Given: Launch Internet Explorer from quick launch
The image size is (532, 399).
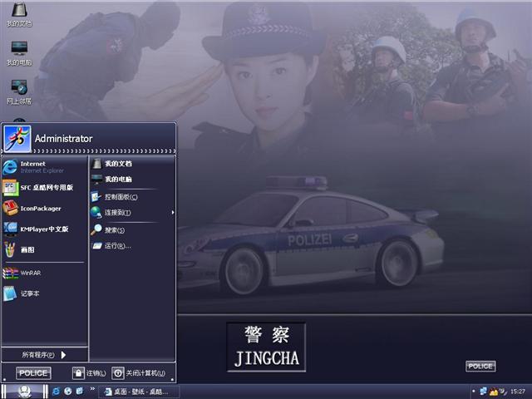Looking at the screenshot, I should 56,392.
